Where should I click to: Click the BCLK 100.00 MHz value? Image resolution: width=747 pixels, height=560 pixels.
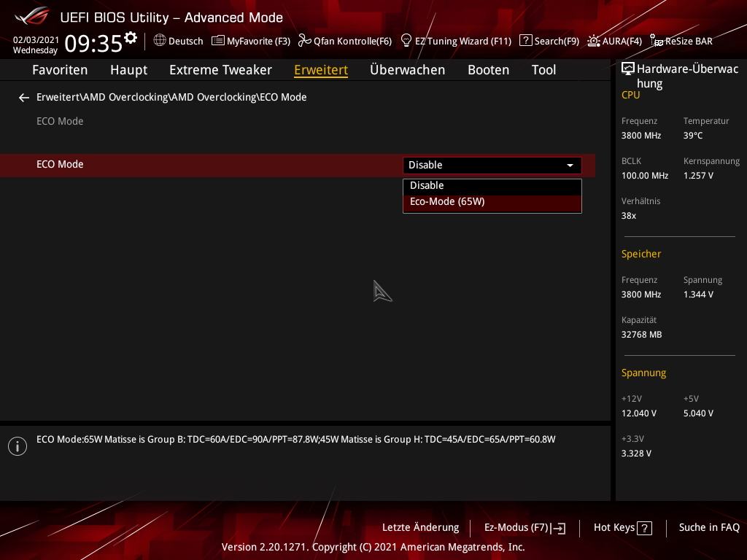645,176
